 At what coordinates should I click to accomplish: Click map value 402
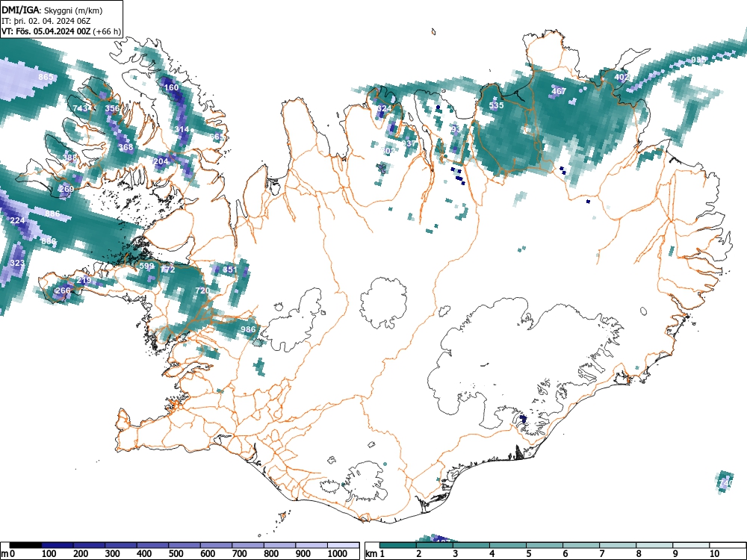tap(622, 77)
